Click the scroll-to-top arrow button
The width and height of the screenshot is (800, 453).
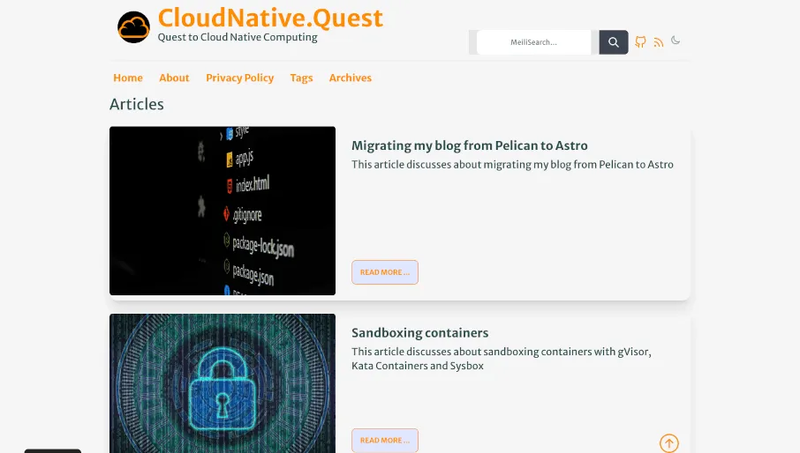point(669,443)
